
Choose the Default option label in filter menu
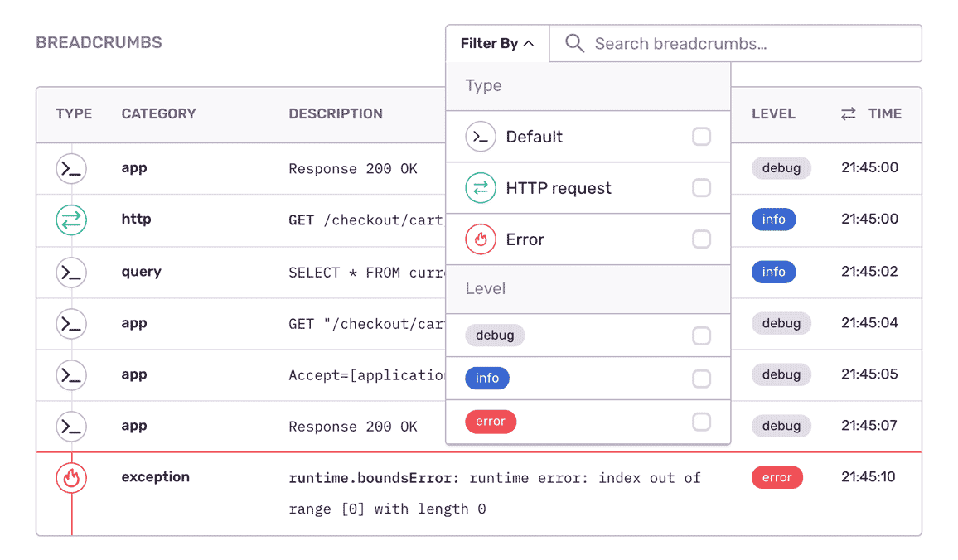click(x=535, y=137)
